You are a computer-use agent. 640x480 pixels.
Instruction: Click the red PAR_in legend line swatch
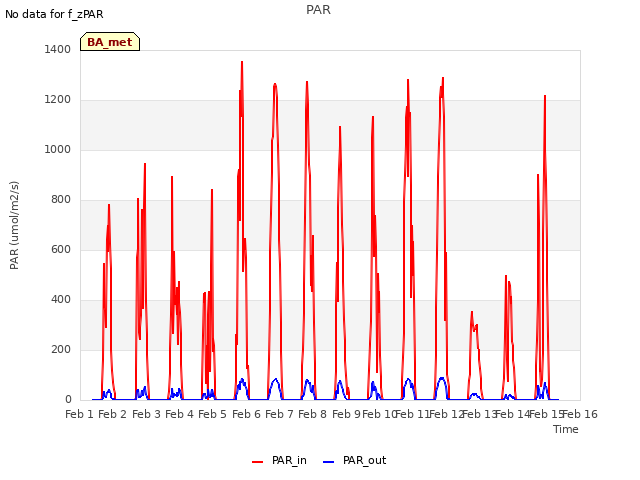[x=258, y=462]
